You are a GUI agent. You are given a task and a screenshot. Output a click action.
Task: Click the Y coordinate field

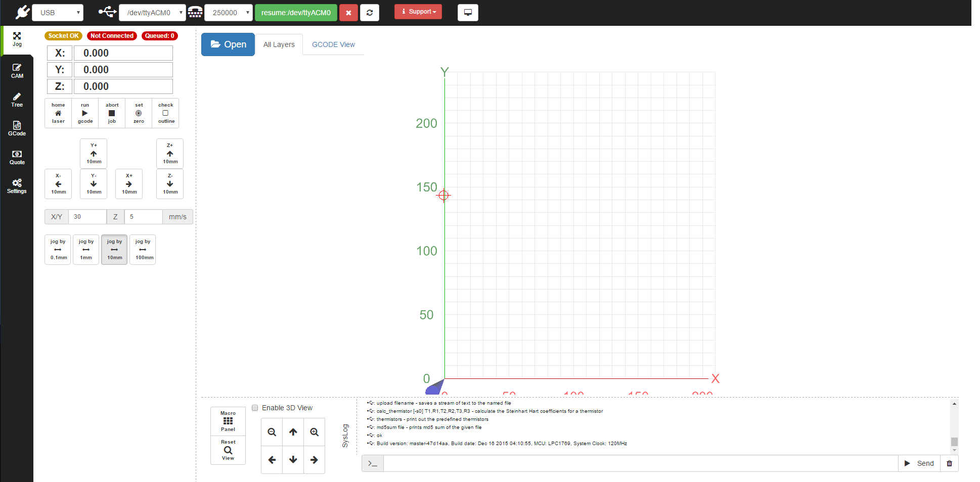(x=123, y=70)
